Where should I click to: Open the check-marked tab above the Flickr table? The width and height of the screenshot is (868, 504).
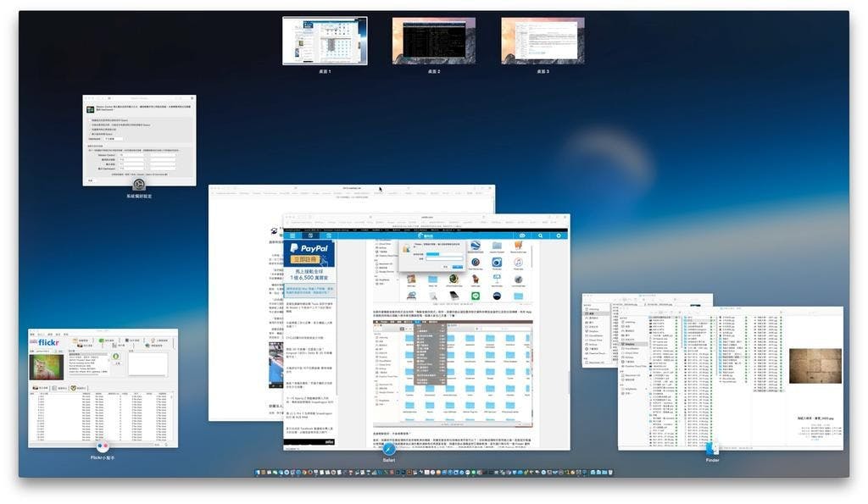(80, 388)
